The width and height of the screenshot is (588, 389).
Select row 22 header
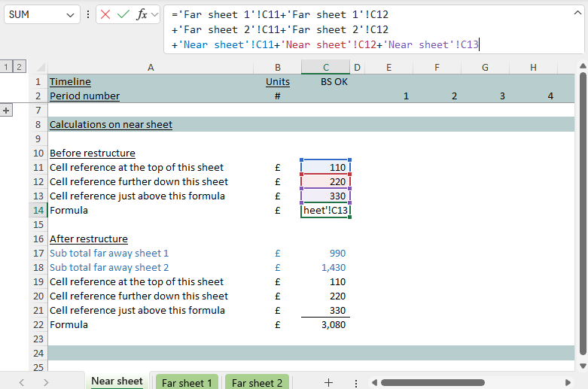37,325
